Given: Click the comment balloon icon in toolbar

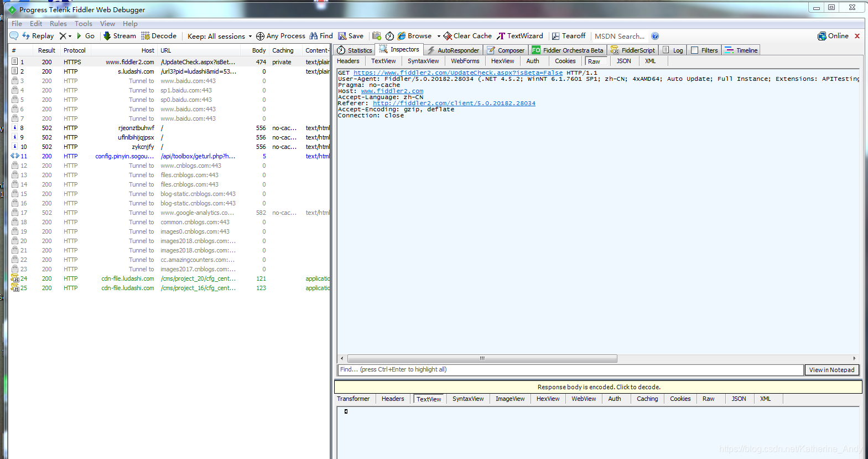Looking at the screenshot, I should point(14,36).
